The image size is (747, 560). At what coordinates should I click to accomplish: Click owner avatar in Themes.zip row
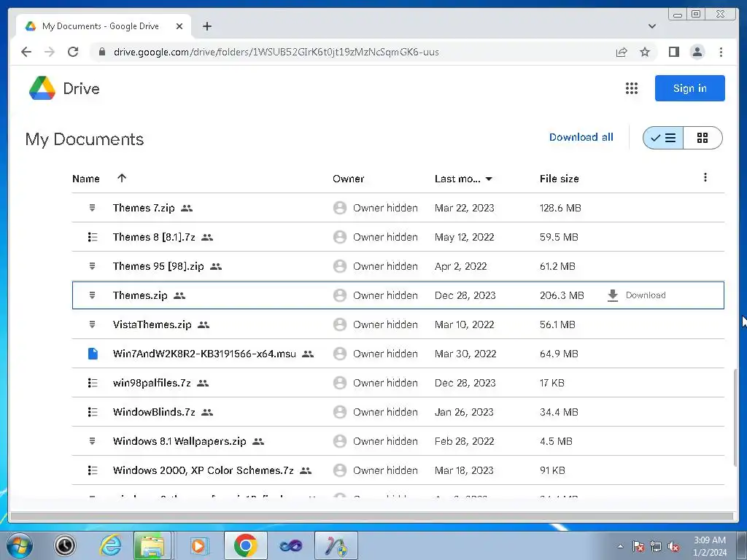click(340, 295)
